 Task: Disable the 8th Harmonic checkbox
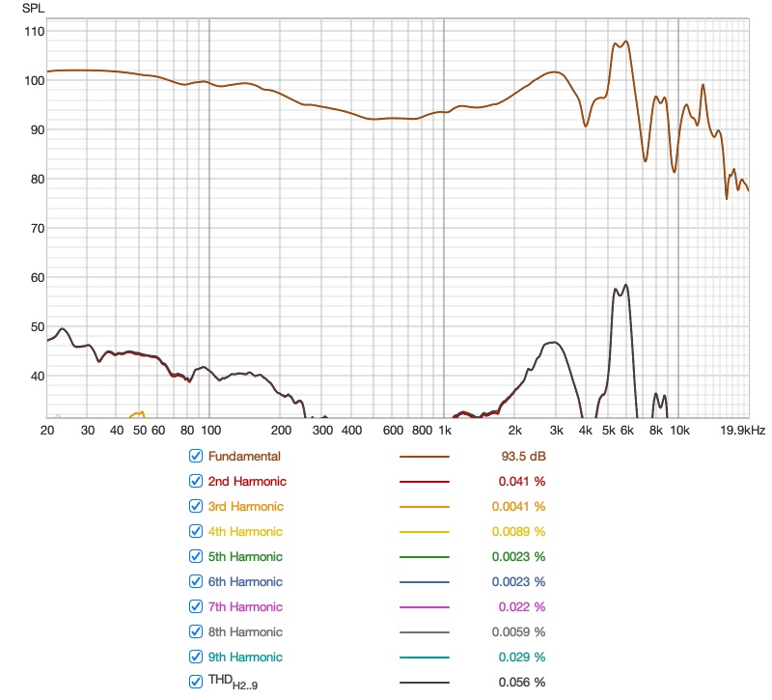click(196, 631)
